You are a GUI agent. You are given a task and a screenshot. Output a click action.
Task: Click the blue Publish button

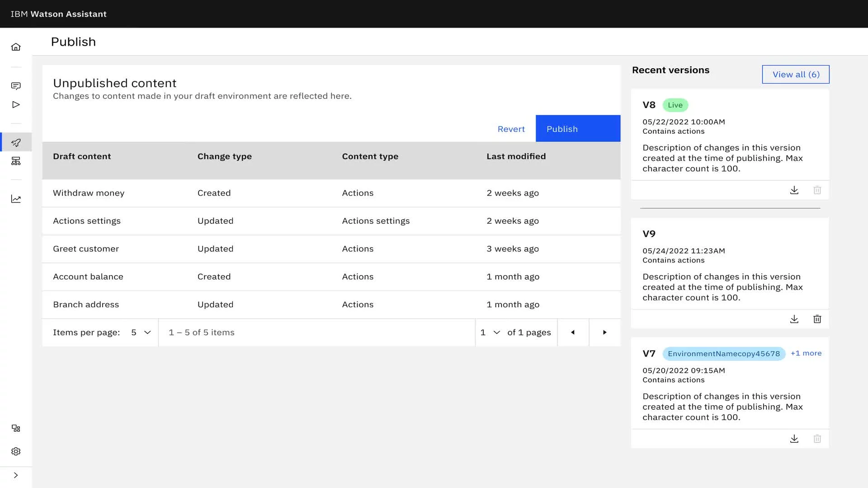click(578, 129)
